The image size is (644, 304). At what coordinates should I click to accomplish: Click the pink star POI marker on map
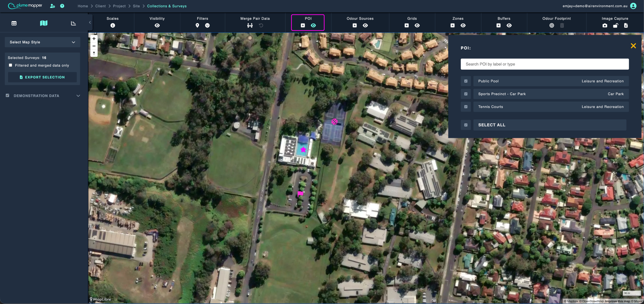[x=303, y=149]
